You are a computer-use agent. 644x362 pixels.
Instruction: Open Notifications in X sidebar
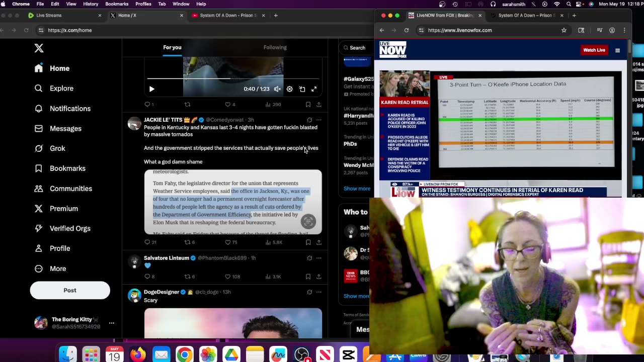click(x=62, y=109)
